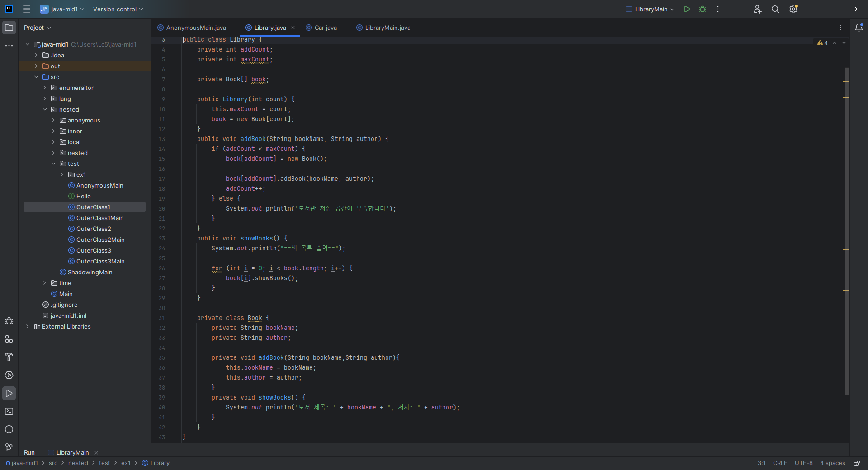
Task: Collapse the test package
Action: tap(53, 164)
